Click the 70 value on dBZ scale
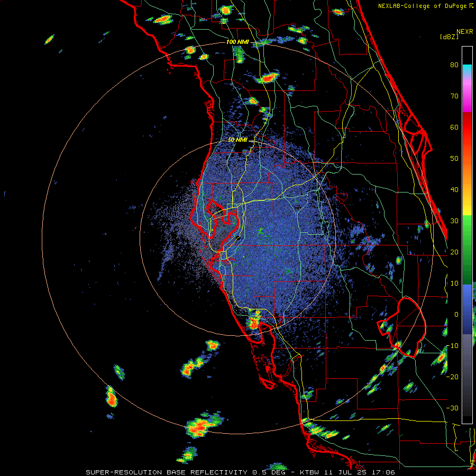Image resolution: width=476 pixels, height=476 pixels. pos(454,96)
